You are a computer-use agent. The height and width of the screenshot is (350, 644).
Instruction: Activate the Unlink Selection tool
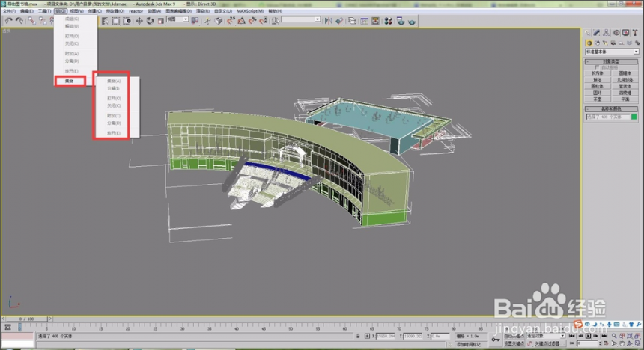[x=43, y=20]
